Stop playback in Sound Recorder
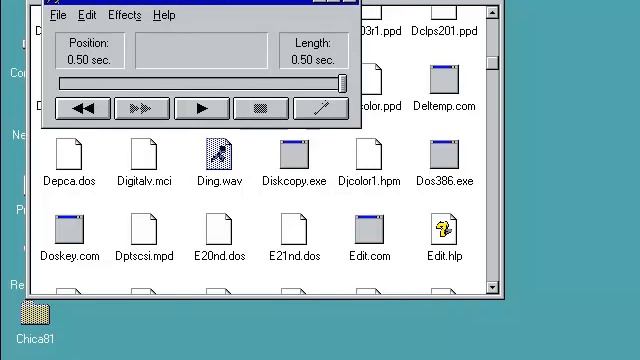640x360 pixels. 261,109
